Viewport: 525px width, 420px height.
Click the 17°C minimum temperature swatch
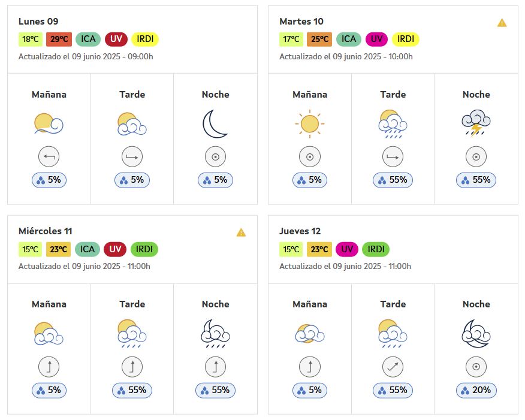tap(291, 39)
